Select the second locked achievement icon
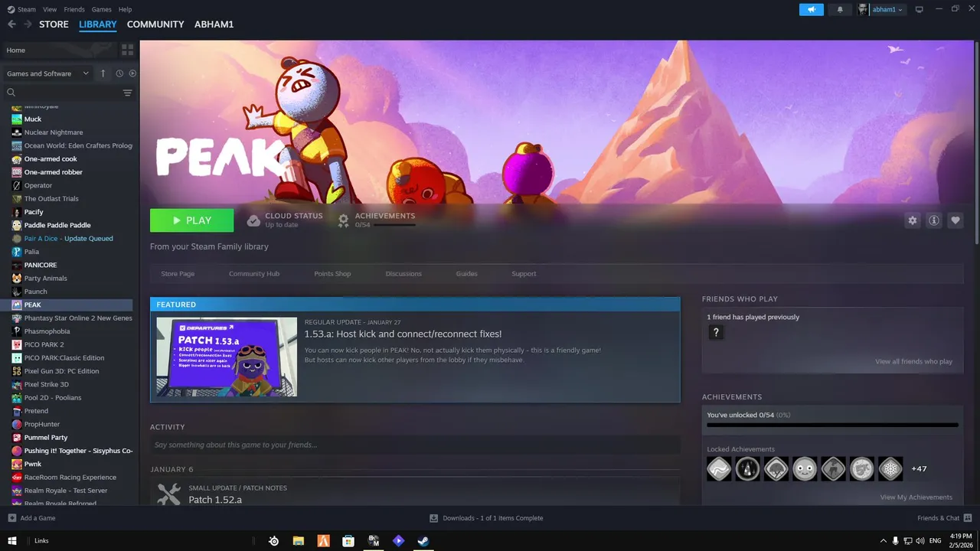Viewport: 980px width, 551px height. click(748, 468)
